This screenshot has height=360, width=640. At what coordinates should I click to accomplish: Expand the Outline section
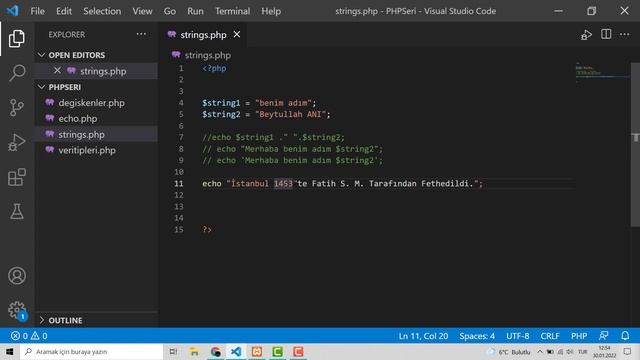(x=42, y=320)
